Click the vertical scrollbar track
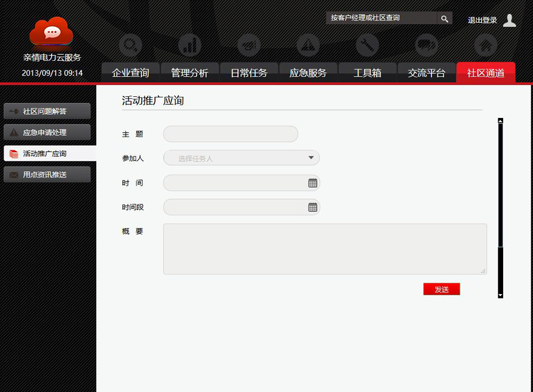Screen dimensions: 533x392 (500, 208)
